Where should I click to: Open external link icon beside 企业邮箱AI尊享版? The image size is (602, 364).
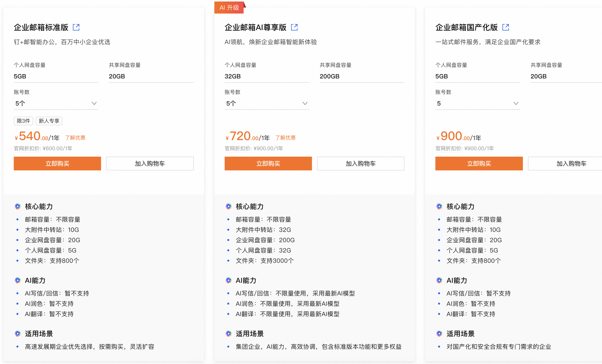coord(294,27)
